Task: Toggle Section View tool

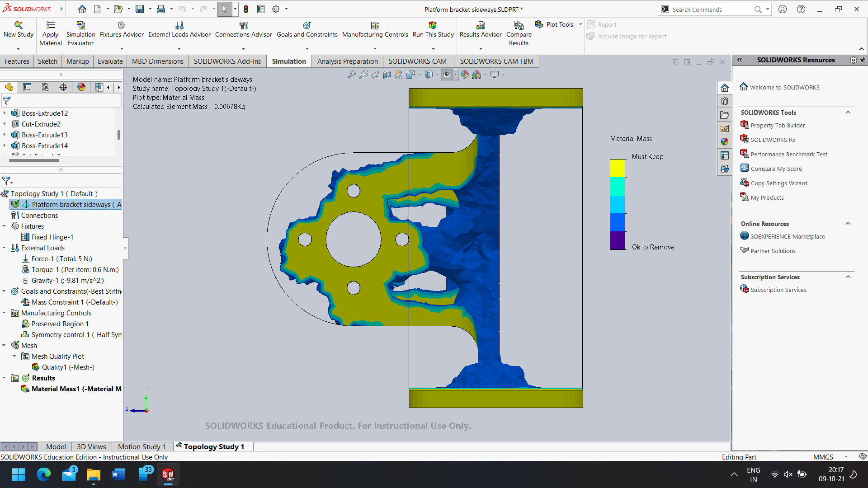Action: [x=387, y=75]
